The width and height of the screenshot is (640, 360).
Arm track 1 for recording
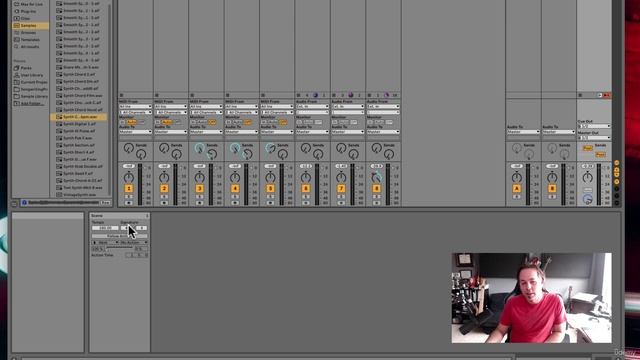[129, 202]
